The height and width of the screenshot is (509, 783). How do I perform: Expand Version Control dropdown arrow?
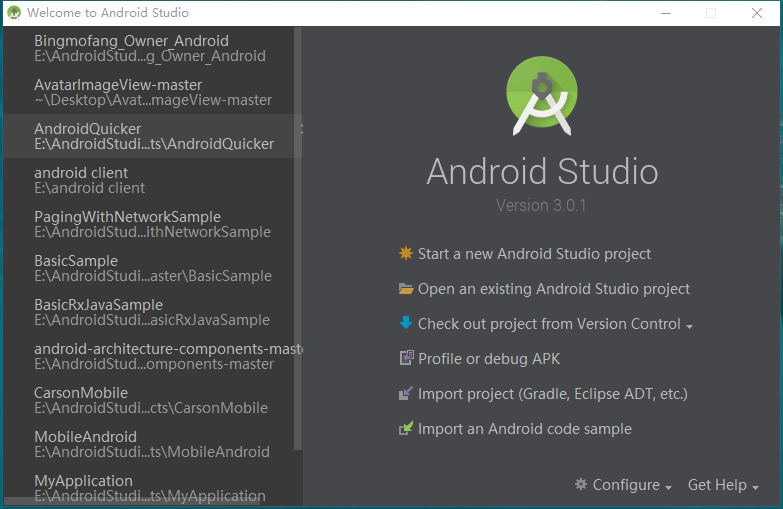point(689,327)
